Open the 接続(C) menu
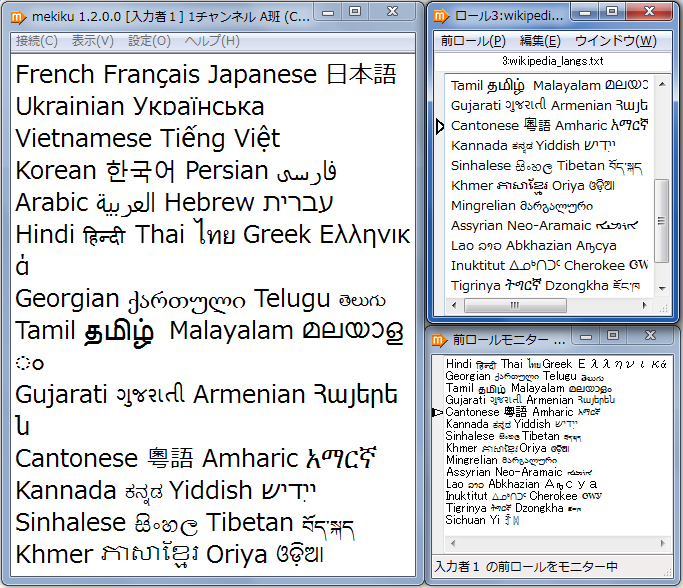 36,41
